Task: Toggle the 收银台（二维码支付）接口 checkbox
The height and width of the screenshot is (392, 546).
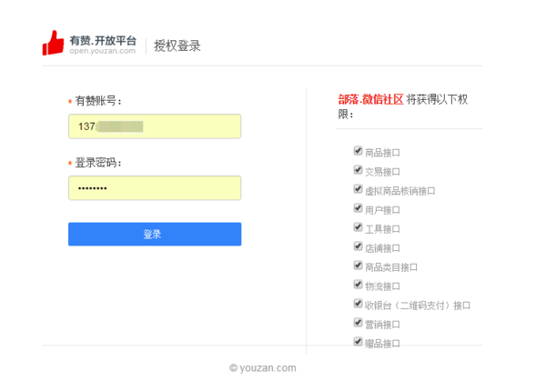Action: coord(358,304)
